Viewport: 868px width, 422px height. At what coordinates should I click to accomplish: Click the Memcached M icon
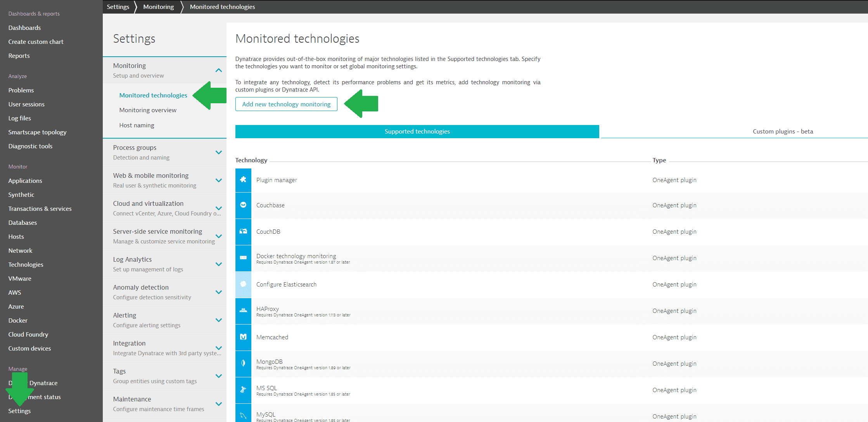click(243, 337)
